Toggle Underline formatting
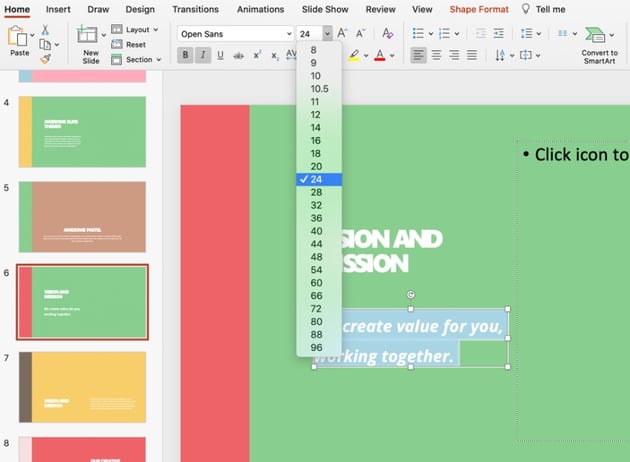This screenshot has width=630, height=462. (221, 55)
